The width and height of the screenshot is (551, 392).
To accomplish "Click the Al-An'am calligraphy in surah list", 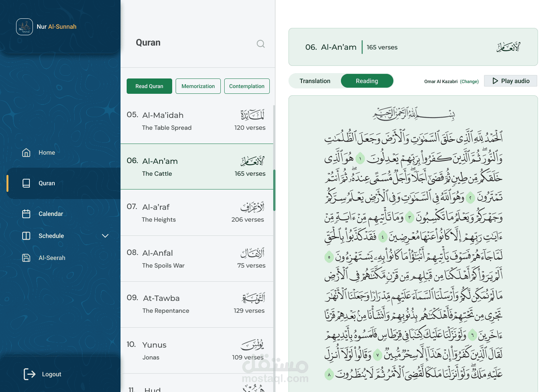I will (x=253, y=161).
